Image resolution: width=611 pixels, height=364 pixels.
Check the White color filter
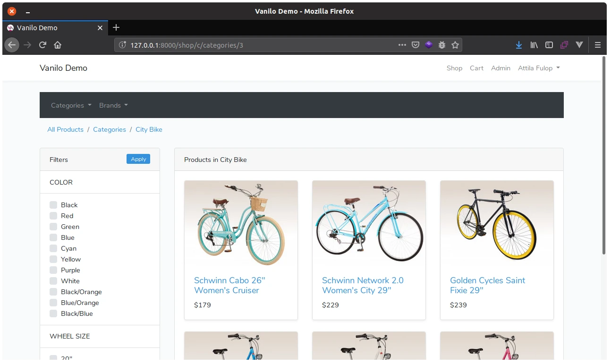tap(53, 281)
